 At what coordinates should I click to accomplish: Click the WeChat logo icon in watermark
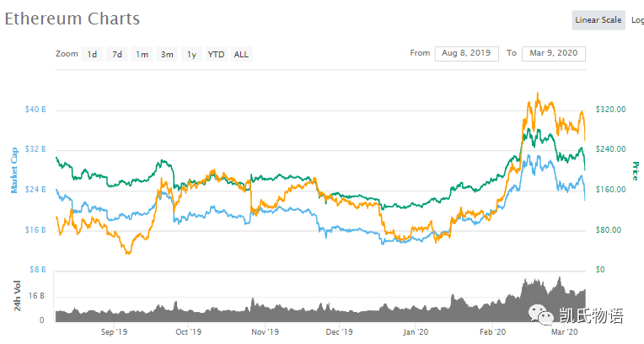pos(541,315)
